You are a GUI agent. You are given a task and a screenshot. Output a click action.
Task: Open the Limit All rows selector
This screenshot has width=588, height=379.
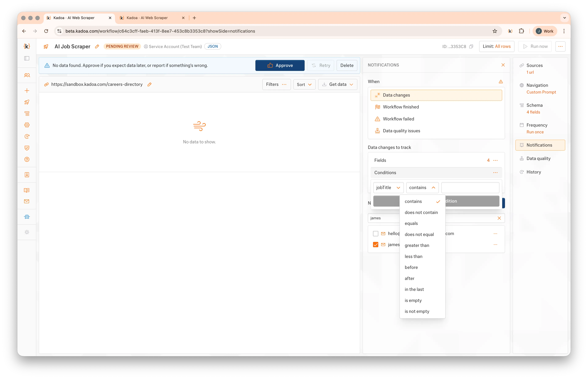[x=497, y=46]
